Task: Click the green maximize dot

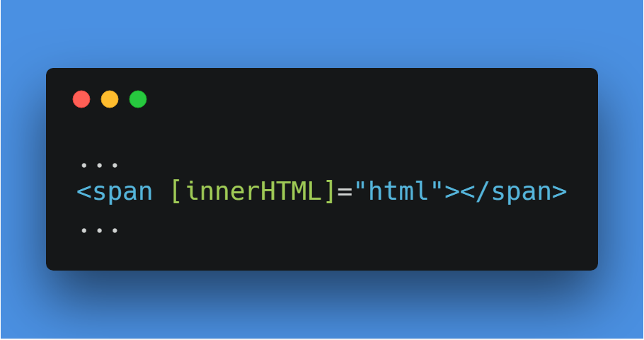Action: point(138,99)
